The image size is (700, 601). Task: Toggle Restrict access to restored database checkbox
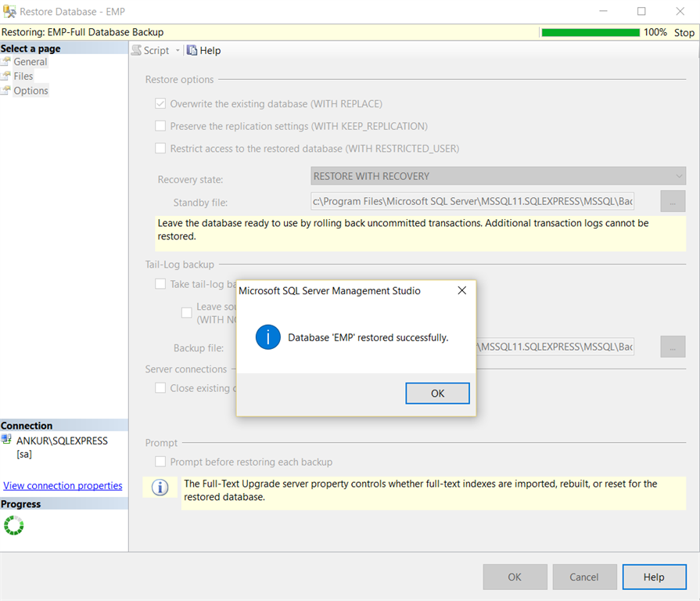(160, 148)
